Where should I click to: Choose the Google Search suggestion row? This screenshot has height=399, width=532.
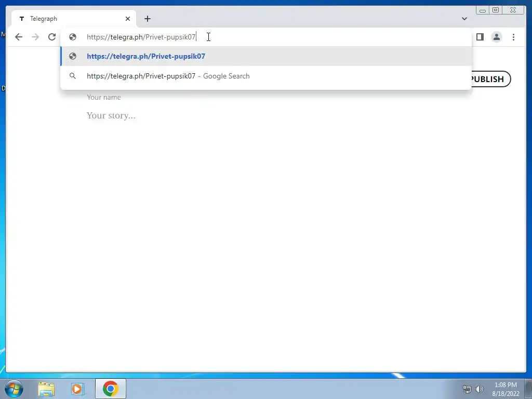click(266, 76)
